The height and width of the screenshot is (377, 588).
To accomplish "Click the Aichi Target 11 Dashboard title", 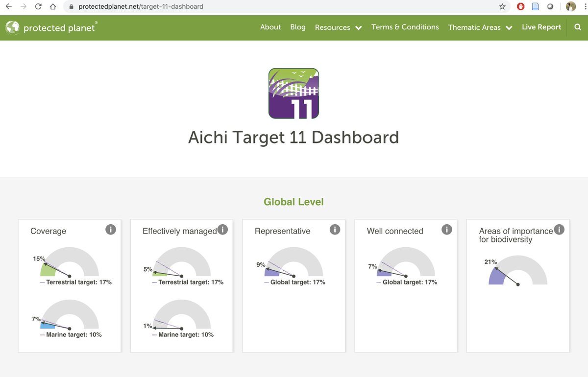I will 294,137.
